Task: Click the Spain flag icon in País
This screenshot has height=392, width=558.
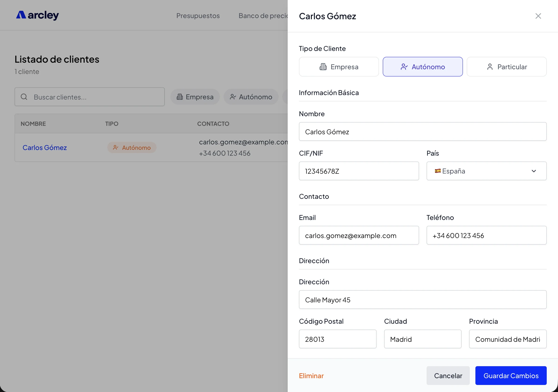Action: (x=438, y=171)
